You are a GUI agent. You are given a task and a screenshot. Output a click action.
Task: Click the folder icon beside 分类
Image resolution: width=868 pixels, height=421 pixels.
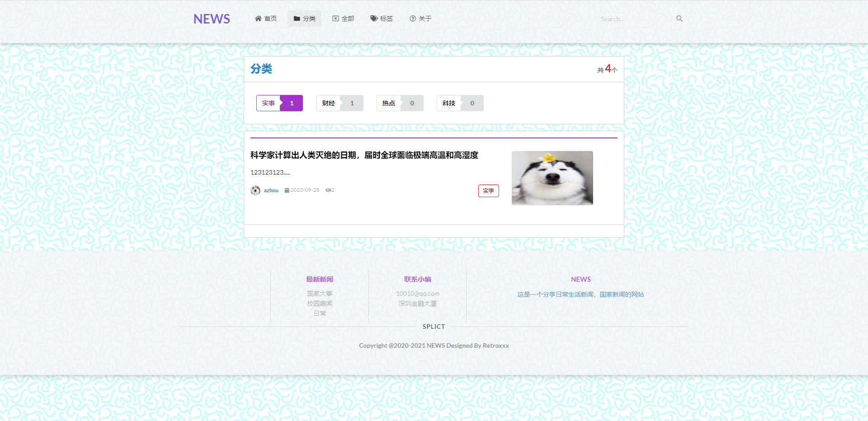tap(297, 19)
